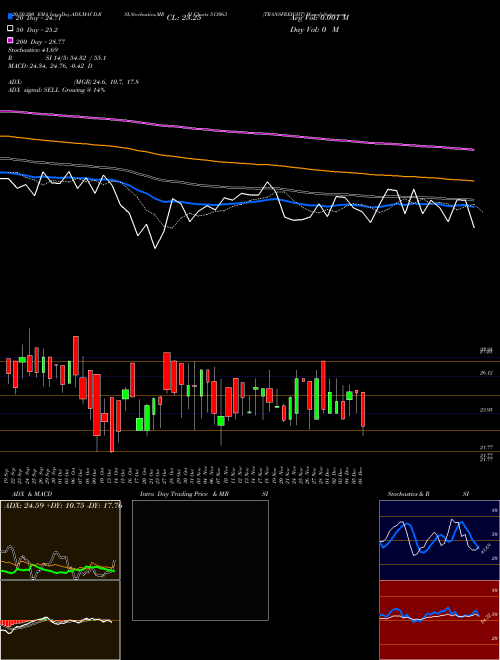Open the ADX indicator chart panel

pos(60,540)
